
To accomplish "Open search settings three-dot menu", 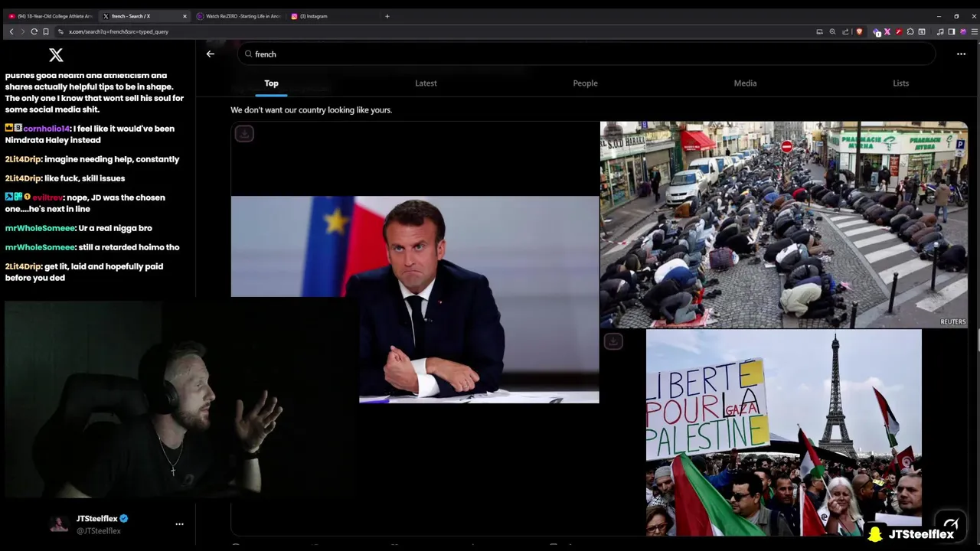I will click(961, 54).
